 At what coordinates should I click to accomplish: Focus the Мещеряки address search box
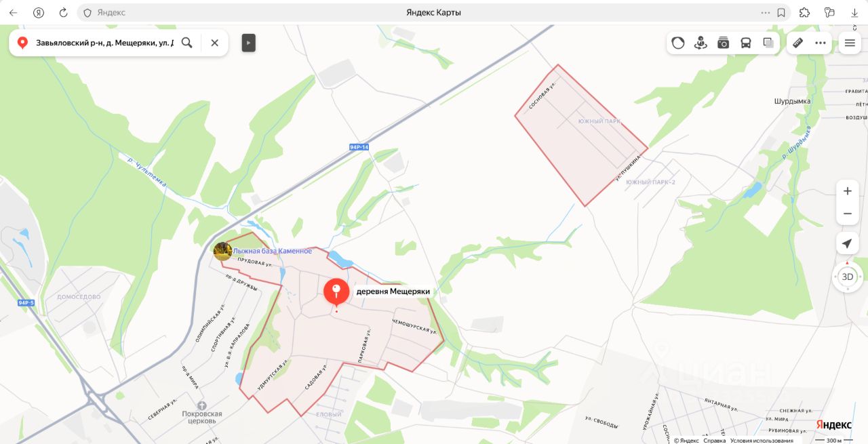point(104,43)
